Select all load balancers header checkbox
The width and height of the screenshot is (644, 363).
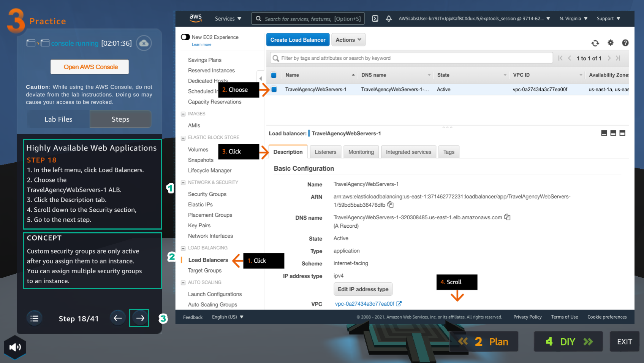point(274,75)
